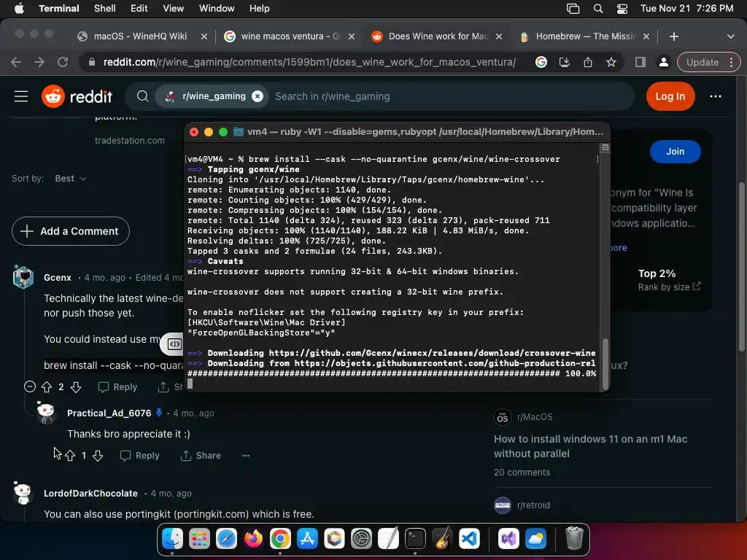Open Terminal from the Dock
The width and height of the screenshot is (747, 560).
coord(415,539)
